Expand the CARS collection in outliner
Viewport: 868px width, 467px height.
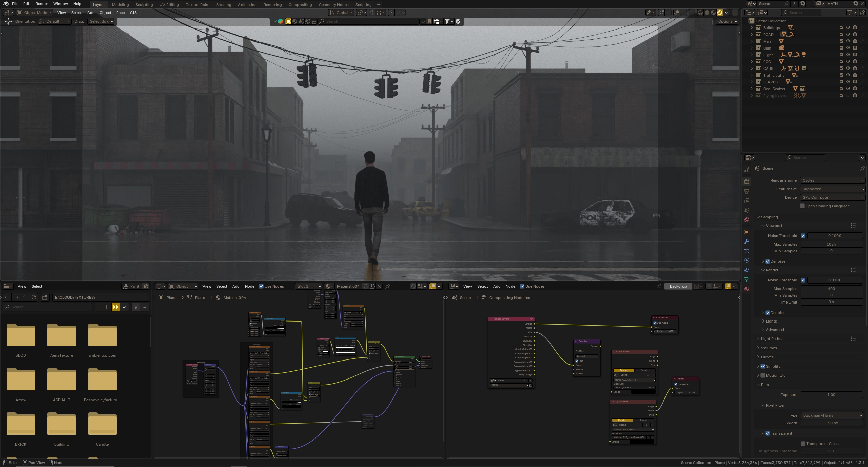[752, 69]
